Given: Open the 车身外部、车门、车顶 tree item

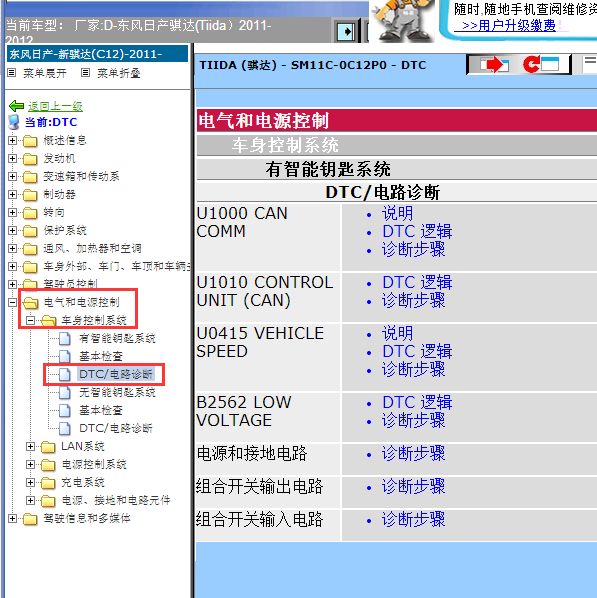Looking at the screenshot, I should pyautogui.click(x=117, y=266).
